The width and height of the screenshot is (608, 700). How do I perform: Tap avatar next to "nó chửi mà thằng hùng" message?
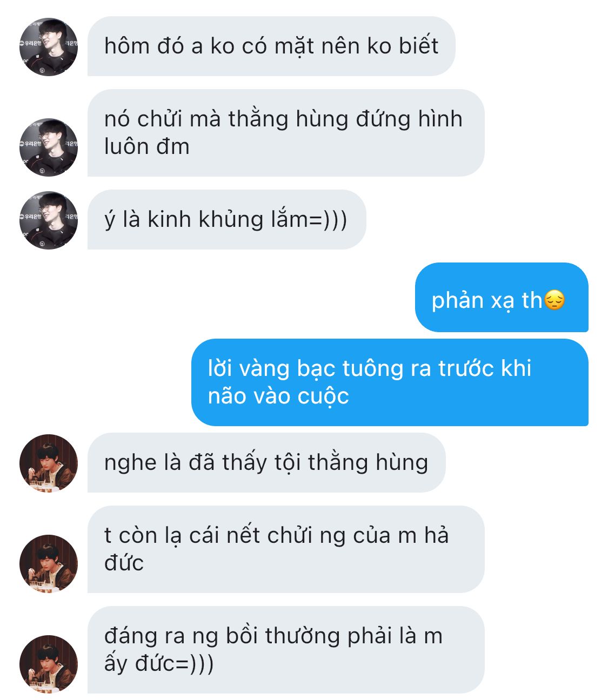tap(49, 147)
